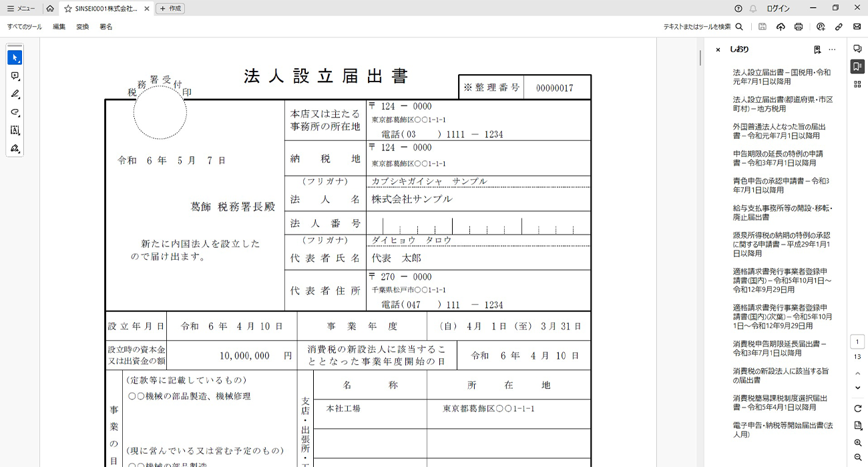The width and height of the screenshot is (868, 467).
Task: Open the すべてのツール menu
Action: [25, 27]
